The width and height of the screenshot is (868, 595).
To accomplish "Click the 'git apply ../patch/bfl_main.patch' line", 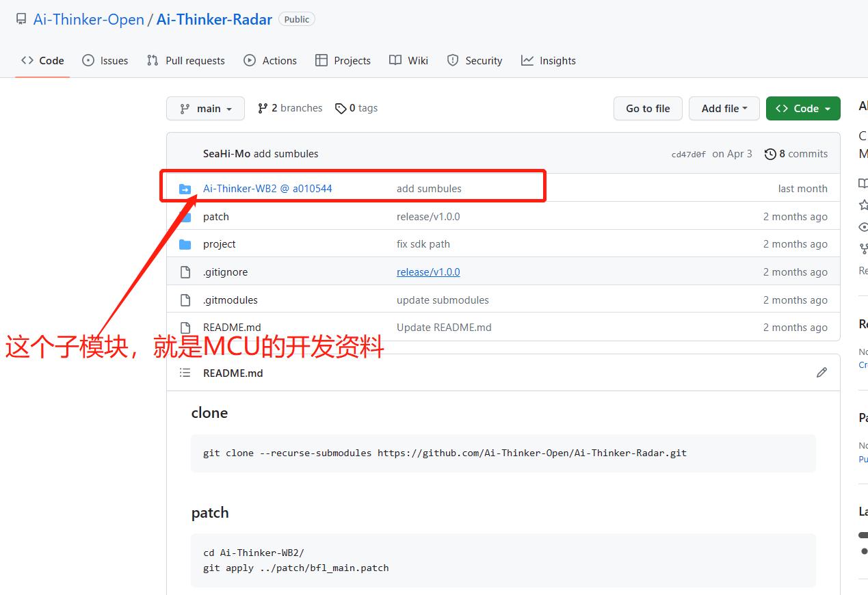I will (x=296, y=568).
